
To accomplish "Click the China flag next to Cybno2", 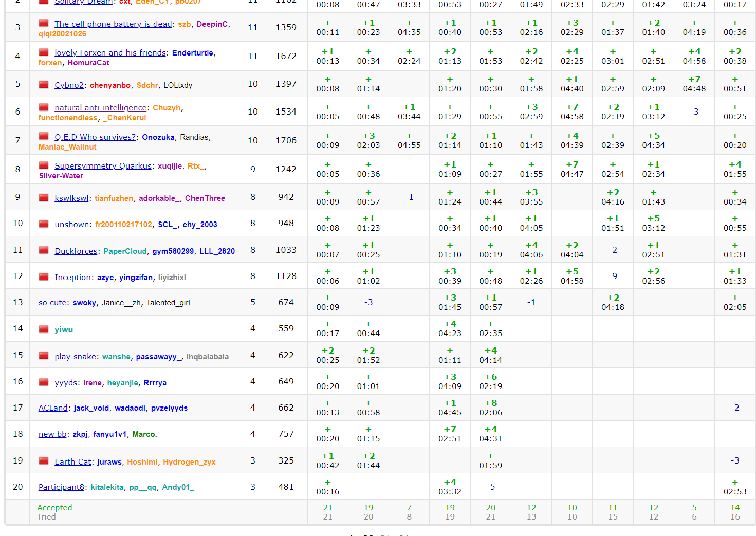I will coord(44,85).
